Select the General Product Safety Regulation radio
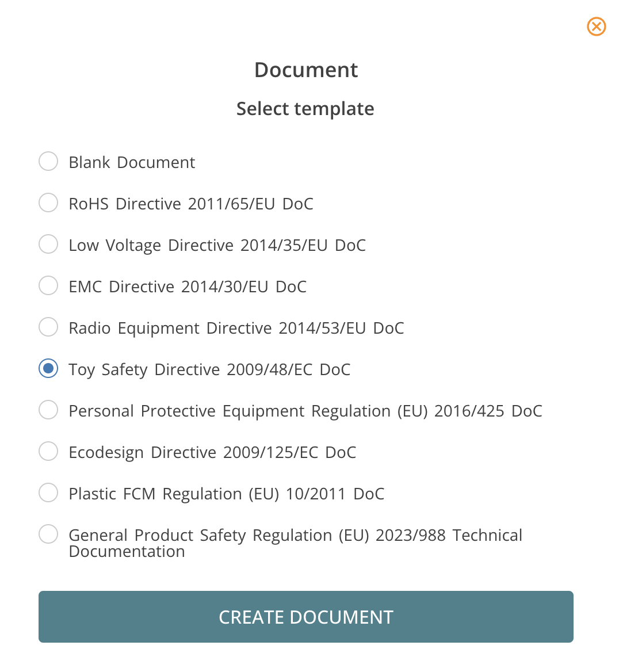The height and width of the screenshot is (672, 619). (48, 534)
